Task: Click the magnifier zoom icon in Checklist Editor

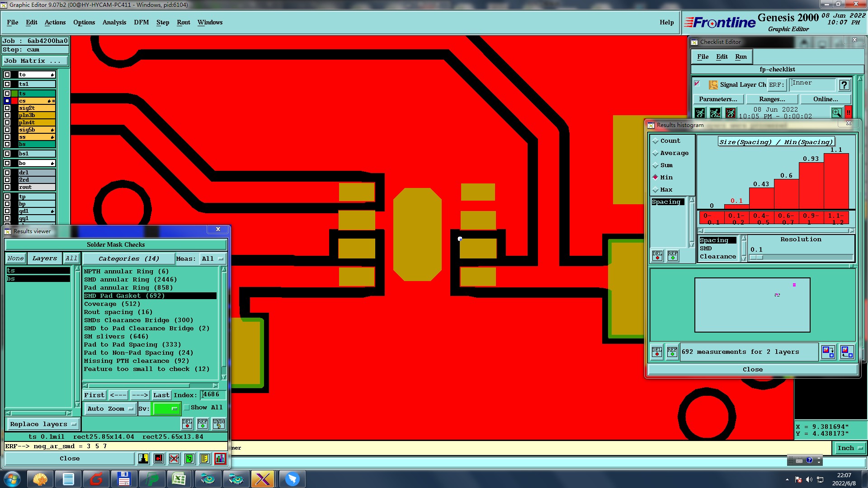Action: click(836, 113)
